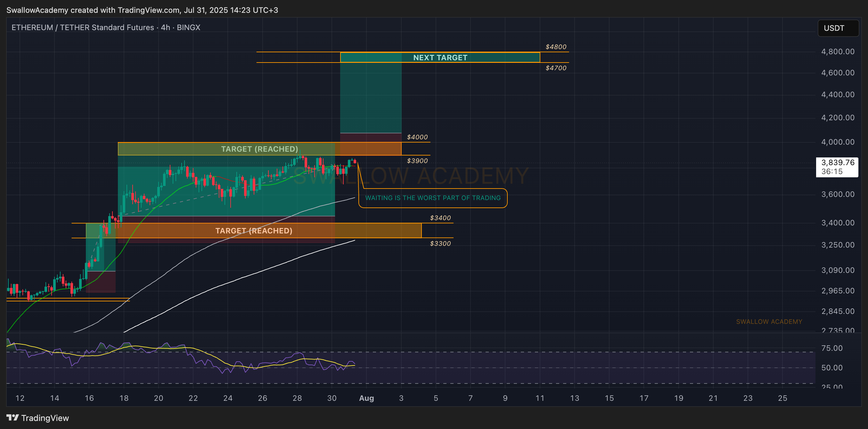Click date 24 on the time axis

coord(228,398)
